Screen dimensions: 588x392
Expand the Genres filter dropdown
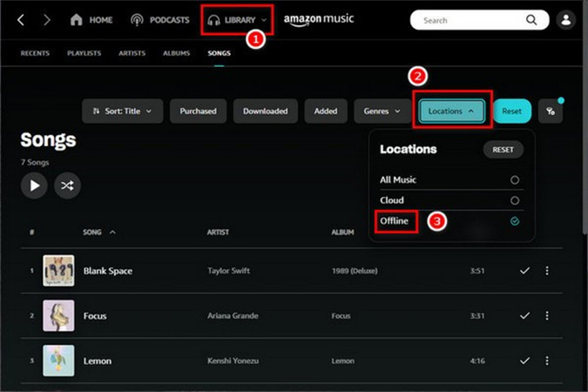(382, 111)
